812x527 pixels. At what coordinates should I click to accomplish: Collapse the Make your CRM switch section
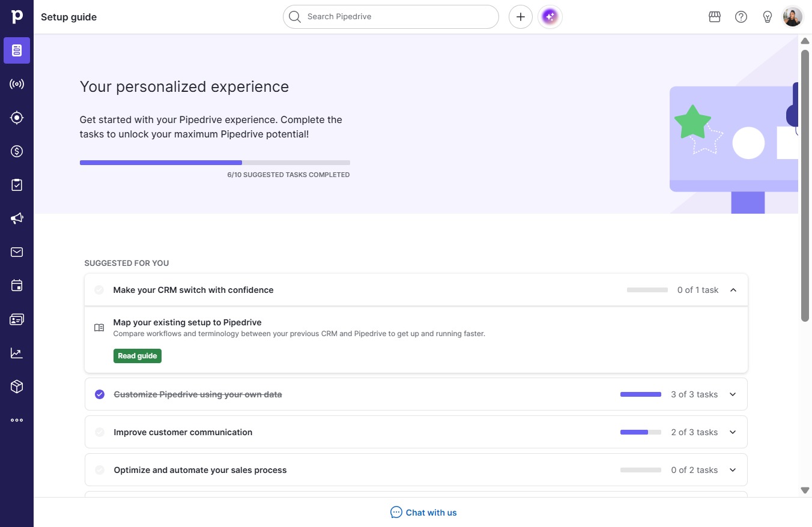733,290
